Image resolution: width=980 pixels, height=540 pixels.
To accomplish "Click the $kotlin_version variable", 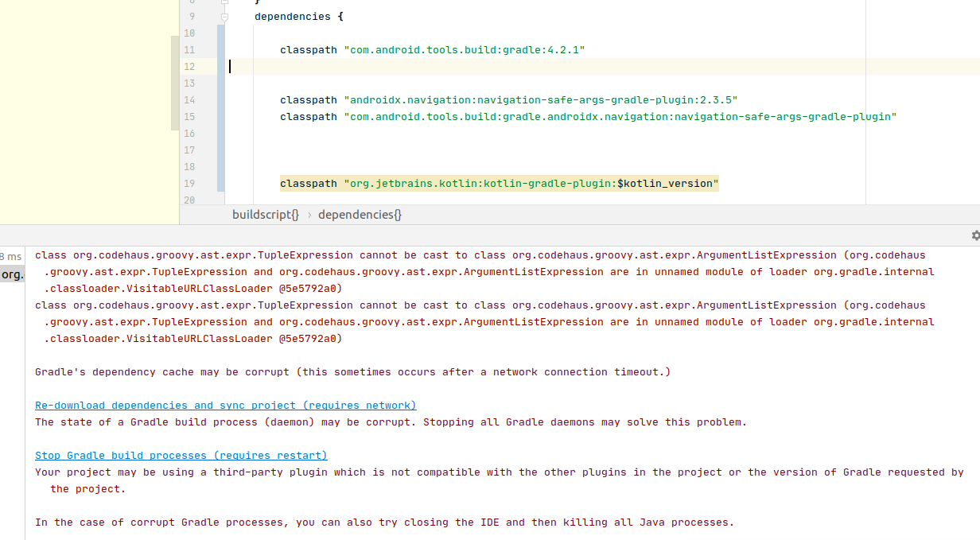I will (665, 184).
